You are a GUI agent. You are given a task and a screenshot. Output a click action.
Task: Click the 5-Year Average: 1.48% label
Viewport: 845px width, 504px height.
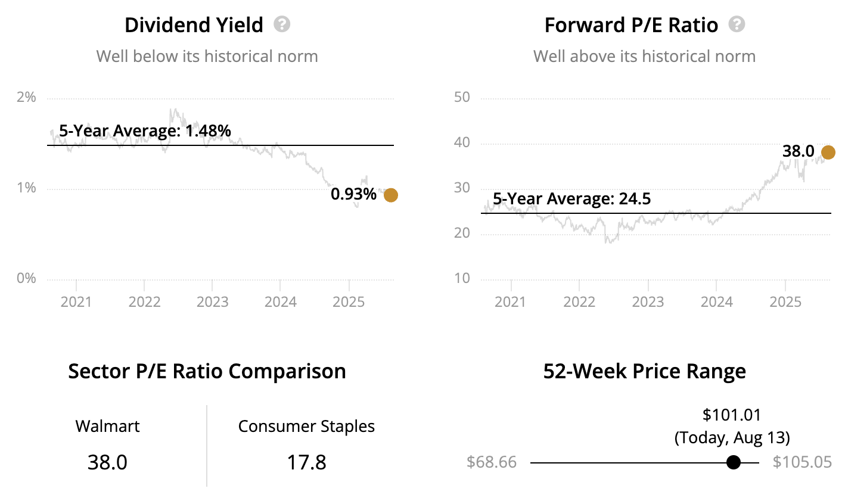(145, 130)
